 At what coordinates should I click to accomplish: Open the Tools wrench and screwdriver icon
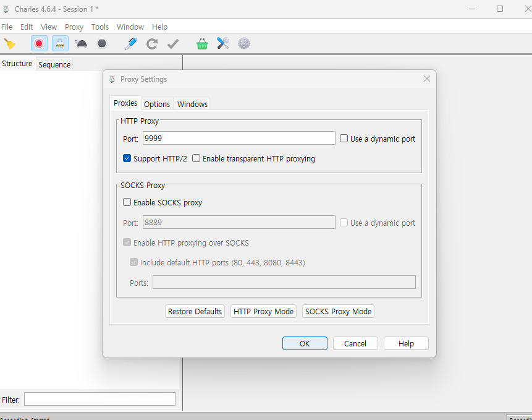click(x=223, y=43)
